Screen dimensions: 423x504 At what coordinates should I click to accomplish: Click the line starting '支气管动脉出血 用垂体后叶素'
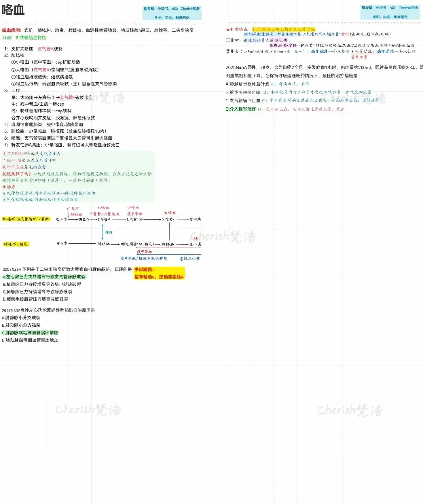(40, 199)
